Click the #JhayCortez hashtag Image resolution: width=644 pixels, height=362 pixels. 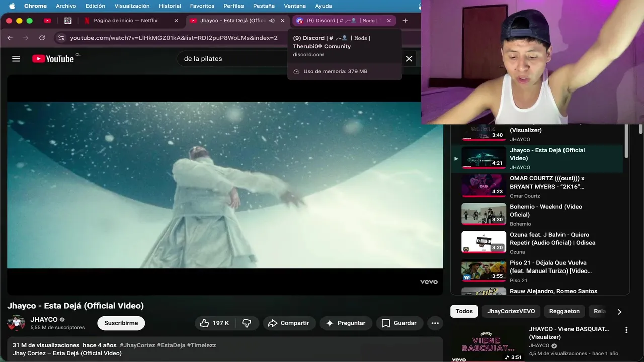point(137,345)
